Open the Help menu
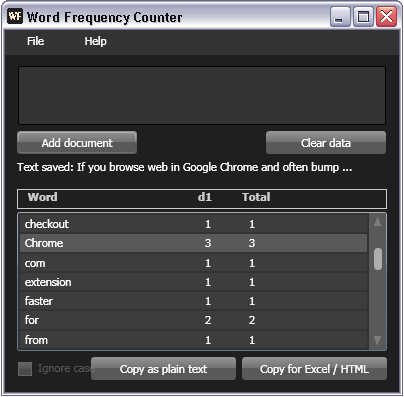The image size is (404, 397). [95, 41]
